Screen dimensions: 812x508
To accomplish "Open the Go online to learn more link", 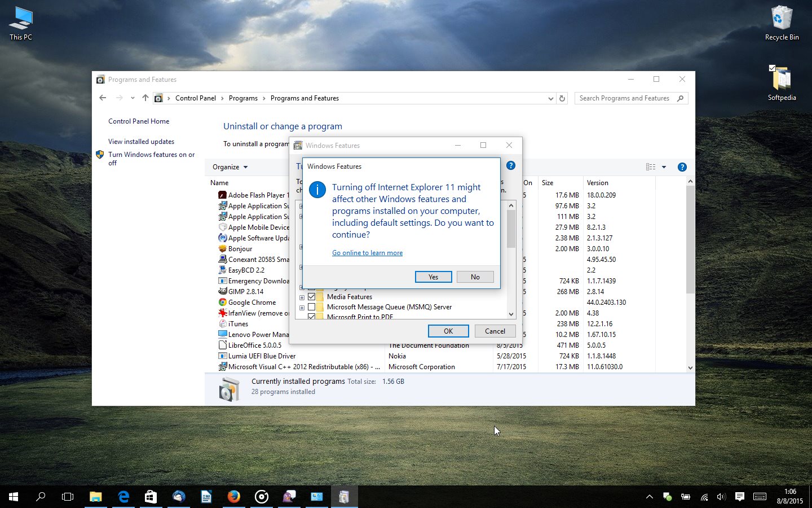I will click(367, 253).
